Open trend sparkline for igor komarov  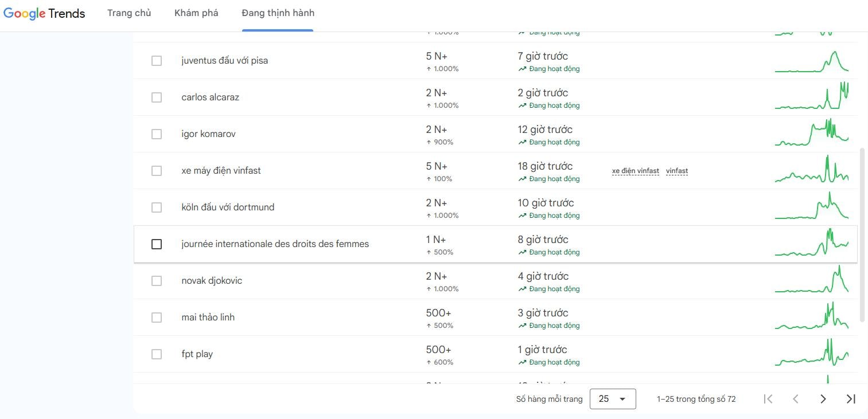[811, 134]
